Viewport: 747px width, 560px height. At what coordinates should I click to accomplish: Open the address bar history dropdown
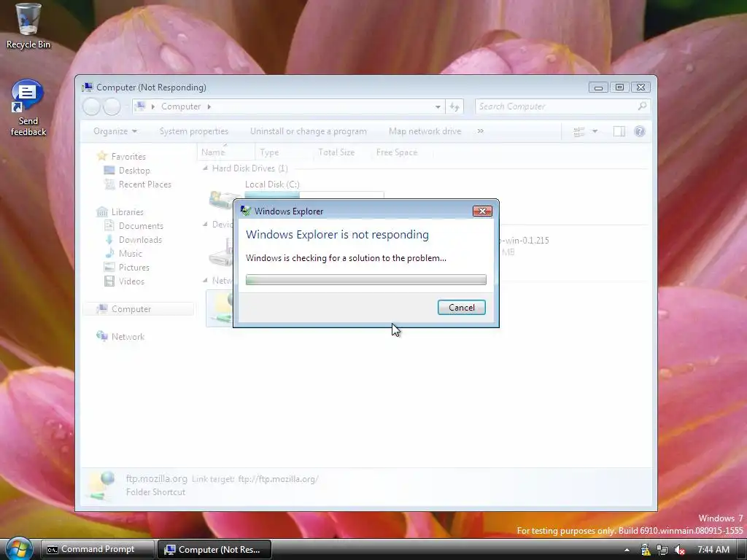(x=438, y=106)
